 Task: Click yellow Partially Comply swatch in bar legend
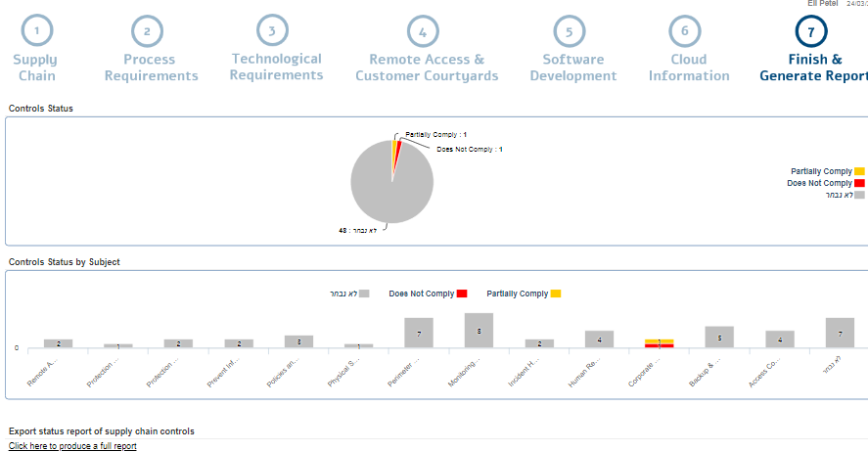555,294
